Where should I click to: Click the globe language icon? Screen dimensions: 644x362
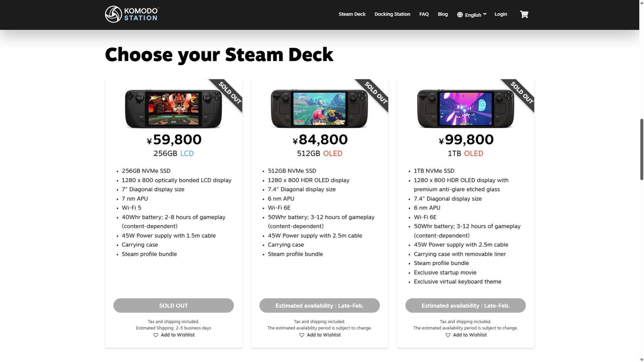pyautogui.click(x=460, y=14)
